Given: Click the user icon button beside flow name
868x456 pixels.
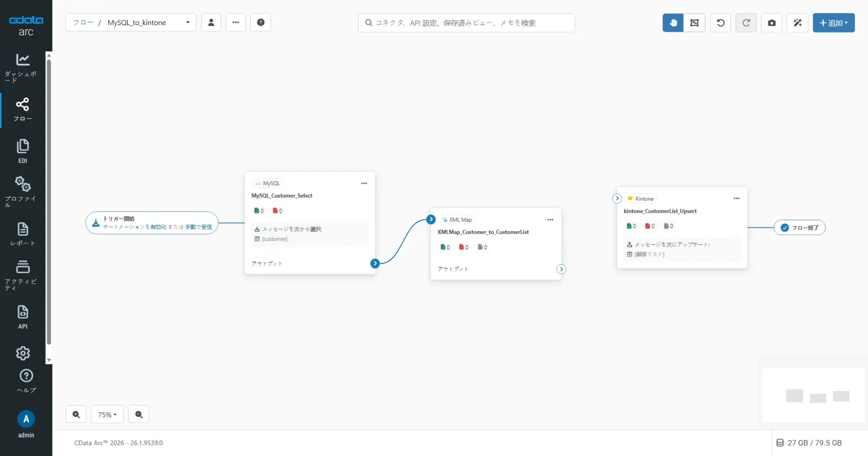Looking at the screenshot, I should (211, 23).
